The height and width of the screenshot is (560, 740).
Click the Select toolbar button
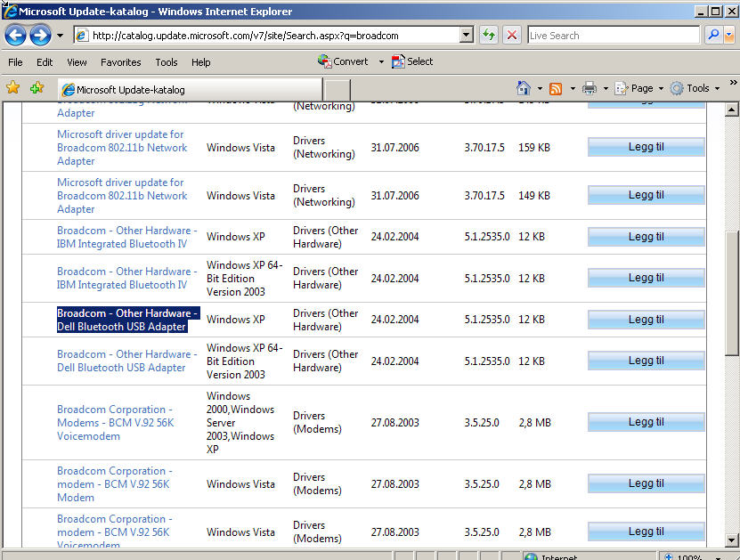(x=412, y=61)
